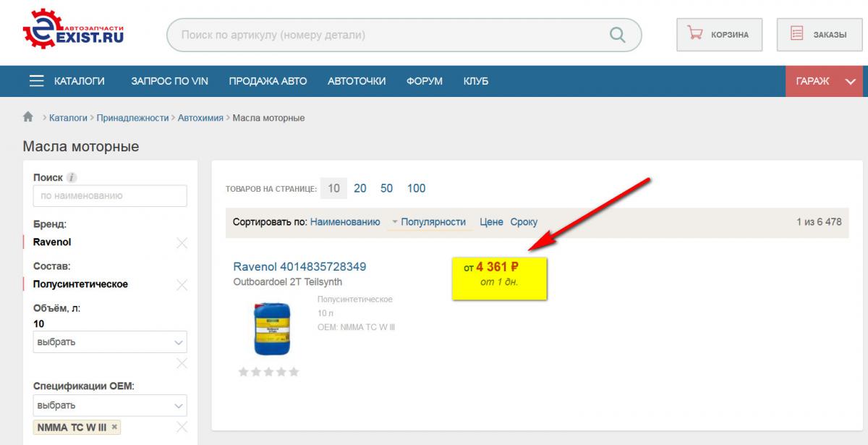Image resolution: width=868 pixels, height=445 pixels.
Task: Open the Заказы orders page
Action: (x=820, y=35)
